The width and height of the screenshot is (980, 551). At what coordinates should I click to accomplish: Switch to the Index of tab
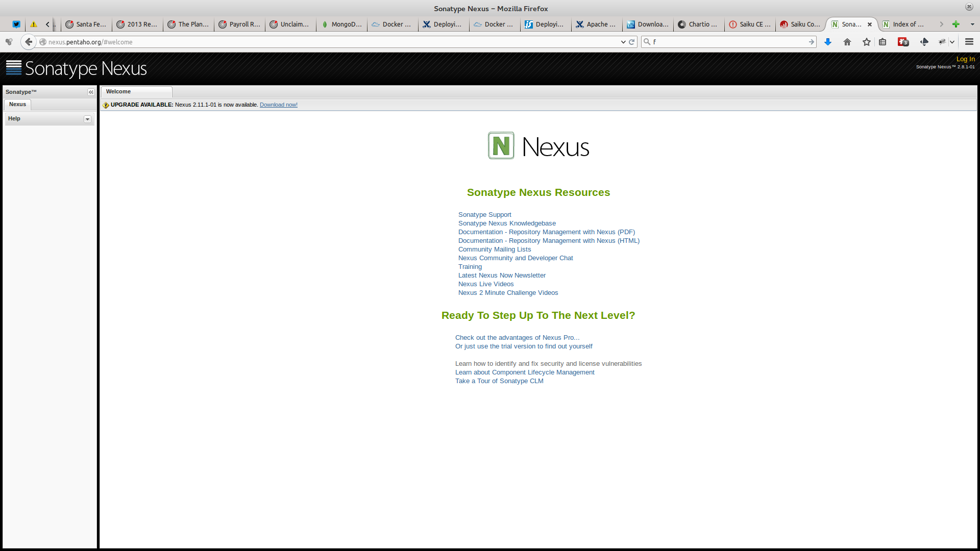[x=903, y=24]
